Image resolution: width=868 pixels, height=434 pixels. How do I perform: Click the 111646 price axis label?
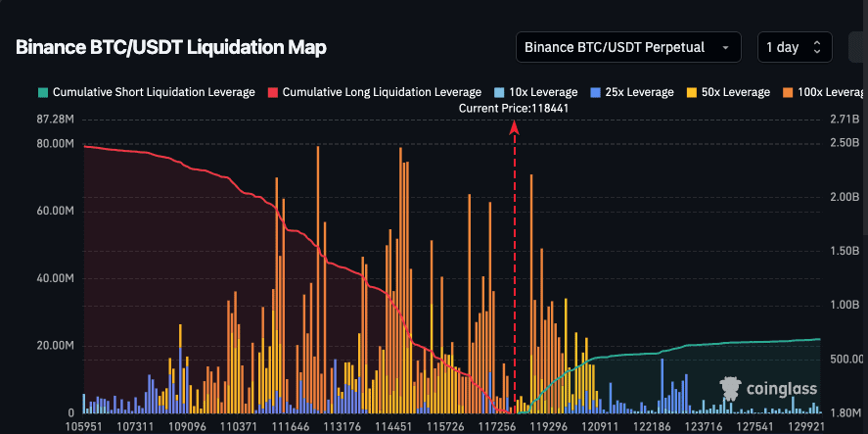point(290,427)
